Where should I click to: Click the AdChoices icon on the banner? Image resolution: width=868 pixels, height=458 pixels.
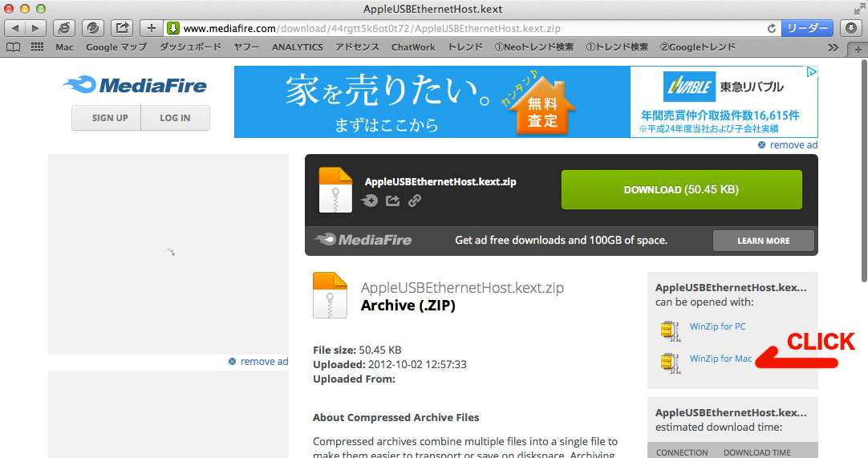click(811, 72)
